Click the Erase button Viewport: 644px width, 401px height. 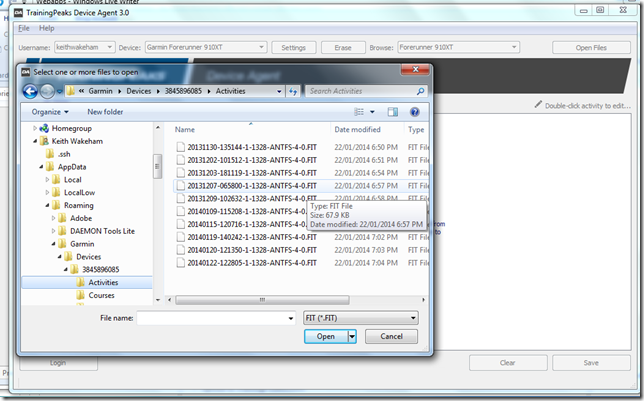point(343,48)
